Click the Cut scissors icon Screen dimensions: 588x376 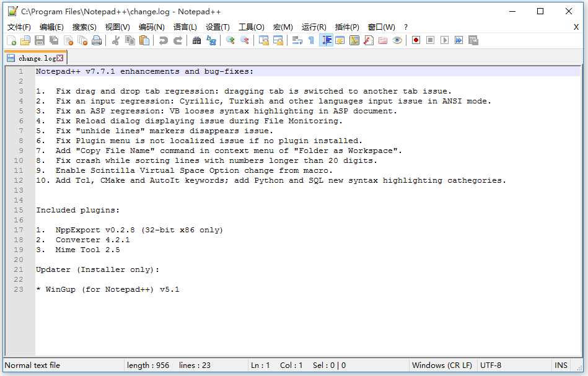[x=115, y=40]
